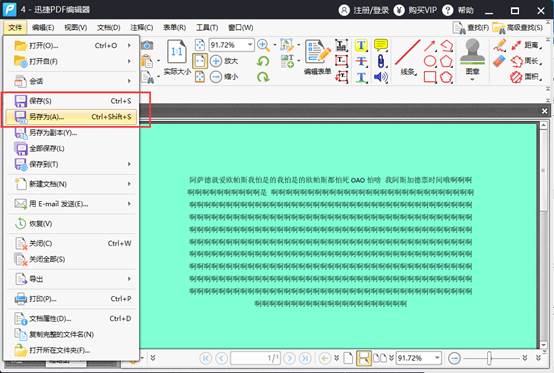Click the snapshot camera icon
554x373 pixels.
click(x=147, y=45)
